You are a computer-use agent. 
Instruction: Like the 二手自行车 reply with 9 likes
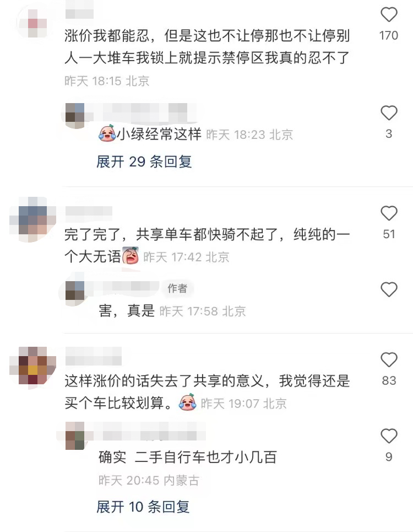[x=389, y=436]
